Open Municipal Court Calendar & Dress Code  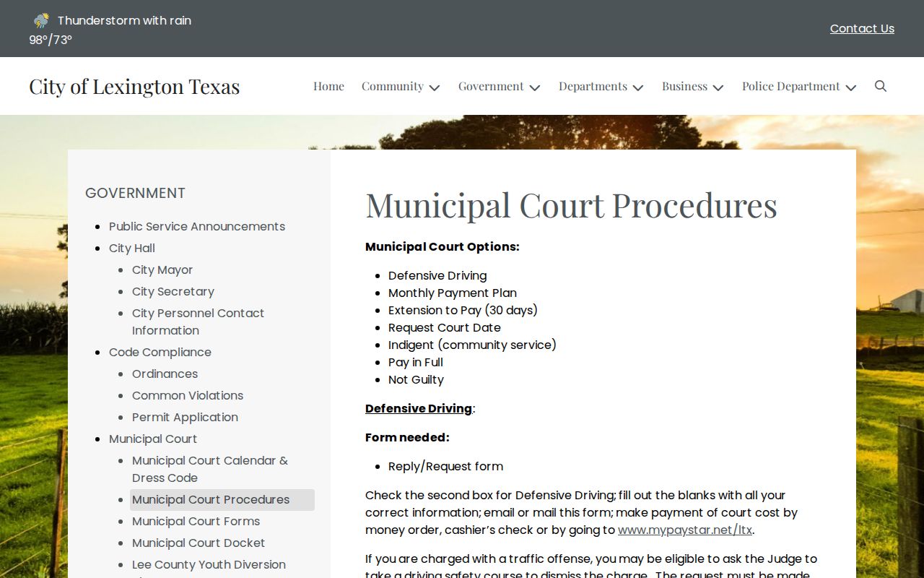210,469
